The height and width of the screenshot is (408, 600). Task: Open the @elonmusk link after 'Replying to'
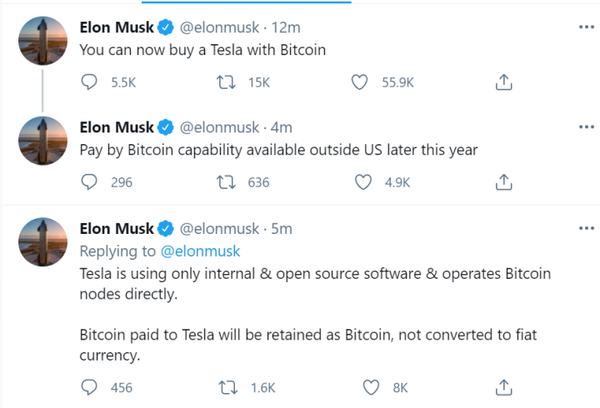pyautogui.click(x=200, y=251)
